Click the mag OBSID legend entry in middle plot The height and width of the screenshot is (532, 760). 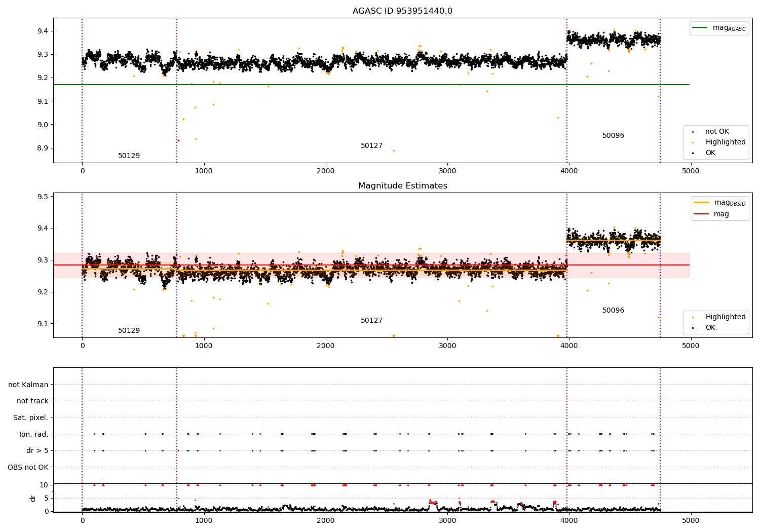pyautogui.click(x=720, y=203)
